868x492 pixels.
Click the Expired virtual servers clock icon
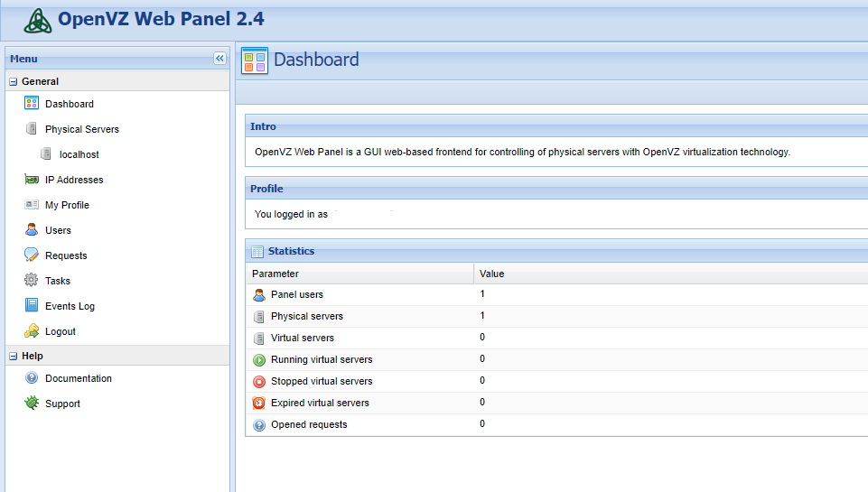pos(259,403)
